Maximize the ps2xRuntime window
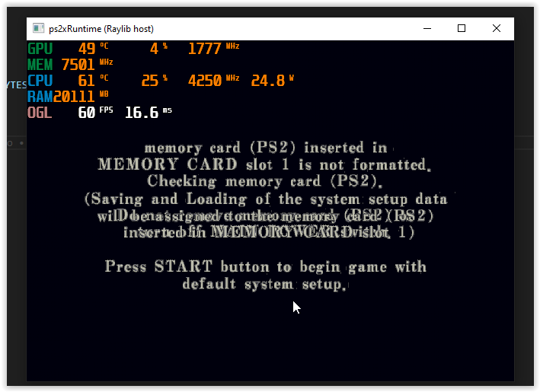 pos(462,28)
